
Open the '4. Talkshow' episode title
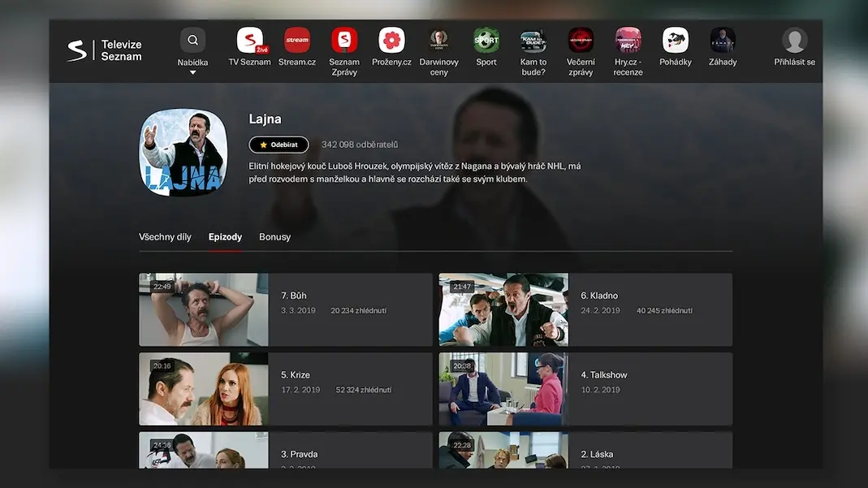[x=604, y=374]
